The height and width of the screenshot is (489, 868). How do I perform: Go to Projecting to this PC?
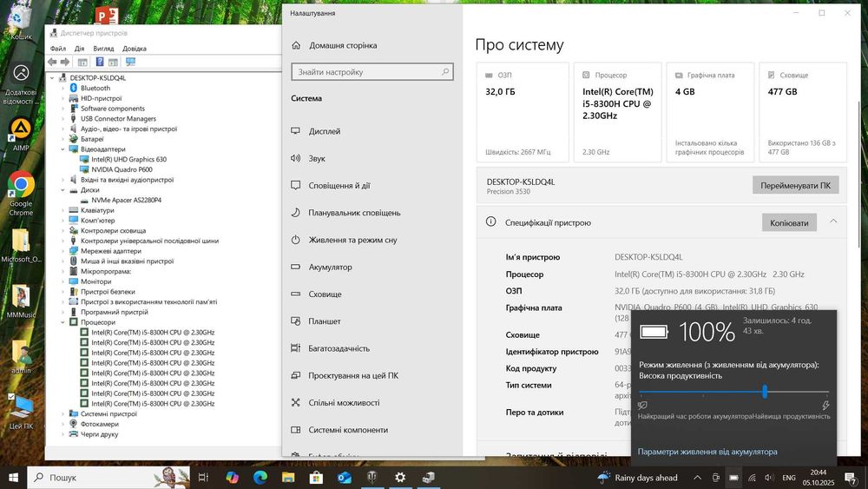(x=353, y=375)
